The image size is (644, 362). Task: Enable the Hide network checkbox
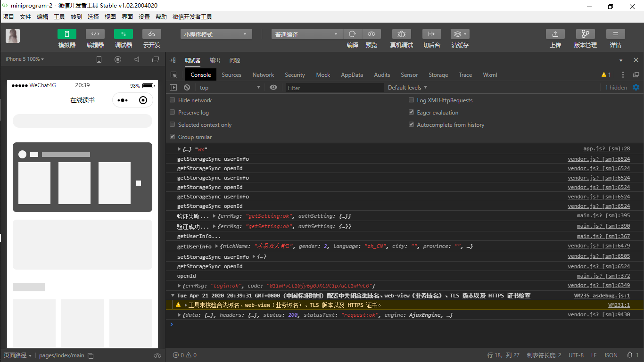coord(173,100)
